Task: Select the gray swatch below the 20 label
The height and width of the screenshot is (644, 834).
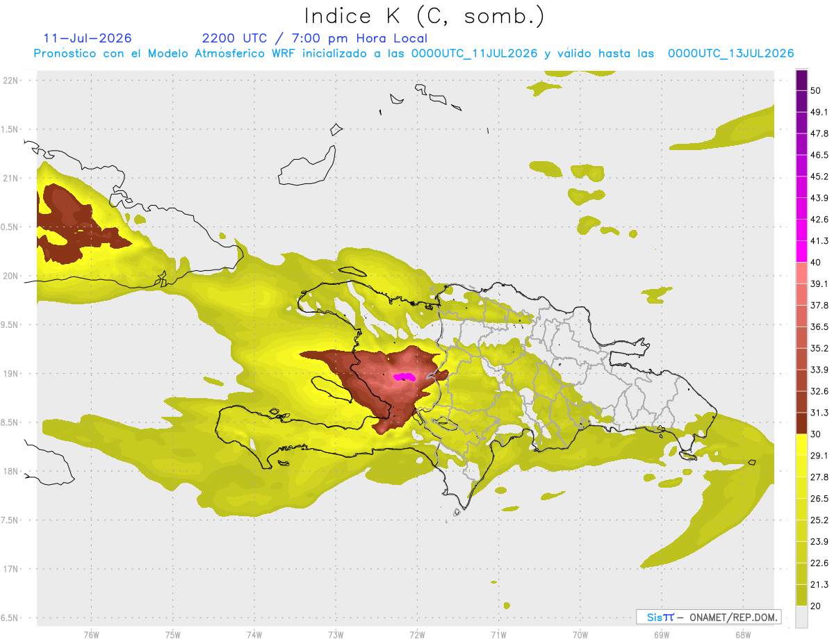Action: 801,616
